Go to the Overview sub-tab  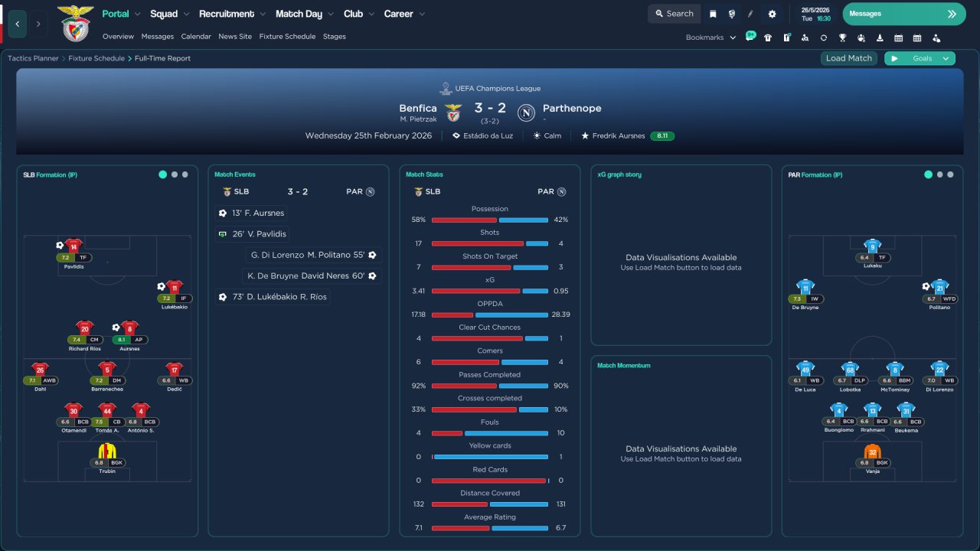pos(118,37)
